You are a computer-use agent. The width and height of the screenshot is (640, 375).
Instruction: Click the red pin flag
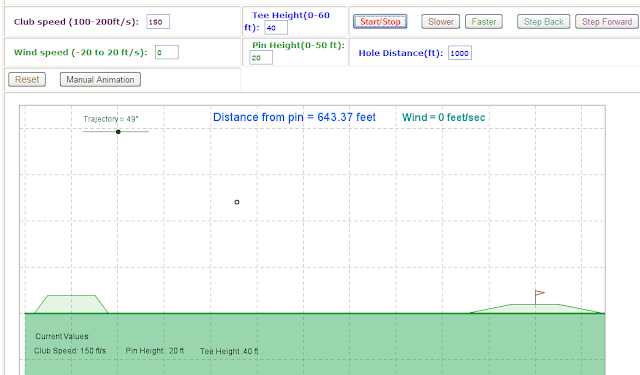[x=540, y=293]
